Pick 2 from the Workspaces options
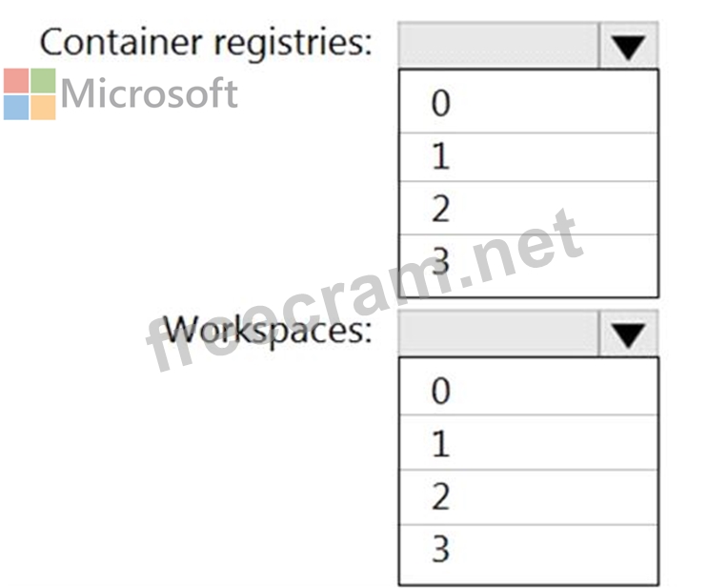The image size is (728, 588). (528, 497)
